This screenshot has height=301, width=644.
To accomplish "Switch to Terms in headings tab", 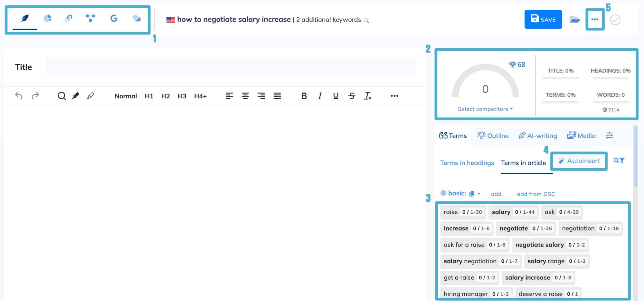I will pos(467,163).
